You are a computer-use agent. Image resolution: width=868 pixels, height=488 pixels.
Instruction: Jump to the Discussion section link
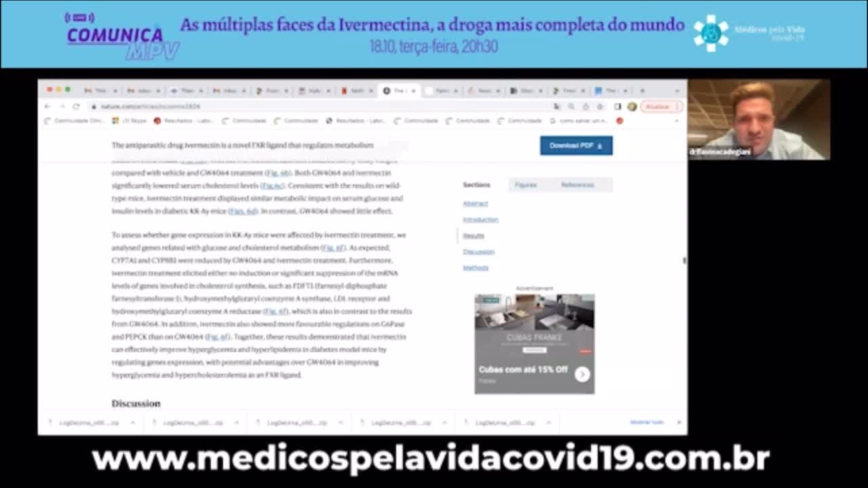coord(479,251)
